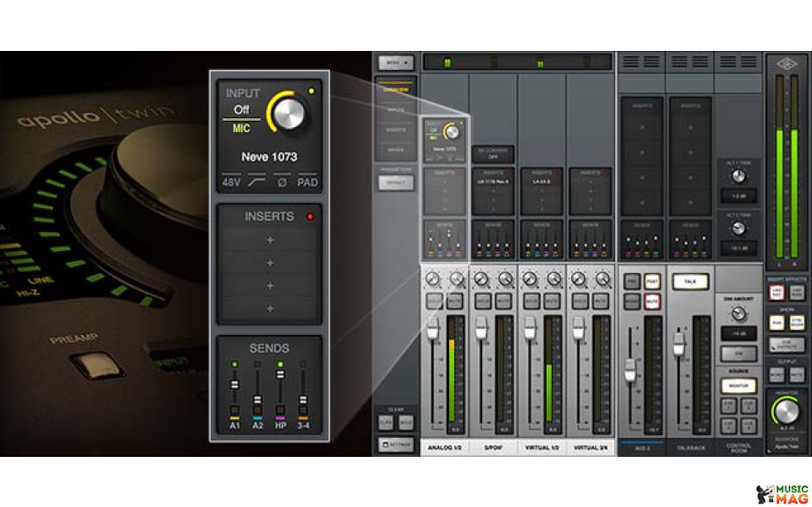Click the S/PDIF channel fader
This screenshot has height=507, width=812.
coord(482,328)
